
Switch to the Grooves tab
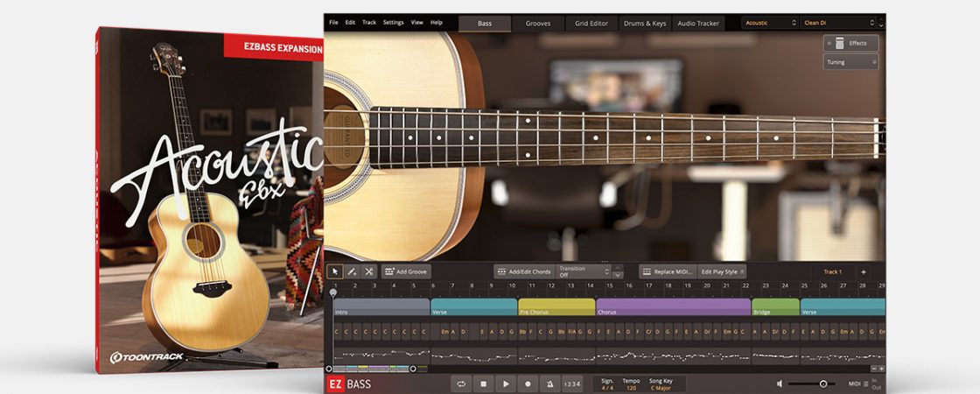click(538, 24)
